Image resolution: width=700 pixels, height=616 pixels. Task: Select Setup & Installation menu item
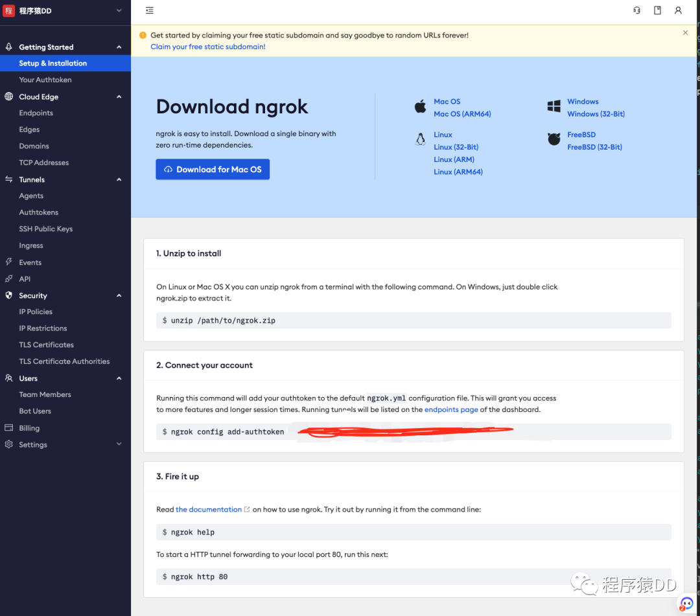(x=65, y=63)
